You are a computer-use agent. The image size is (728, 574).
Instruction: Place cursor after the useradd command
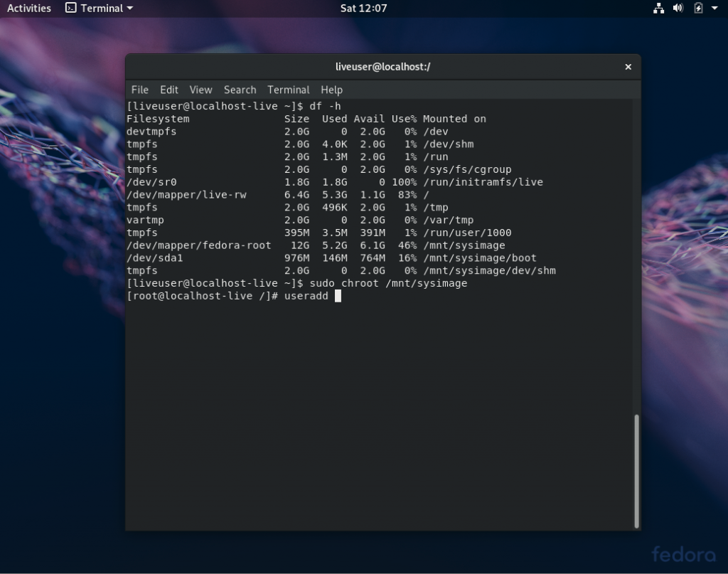338,296
